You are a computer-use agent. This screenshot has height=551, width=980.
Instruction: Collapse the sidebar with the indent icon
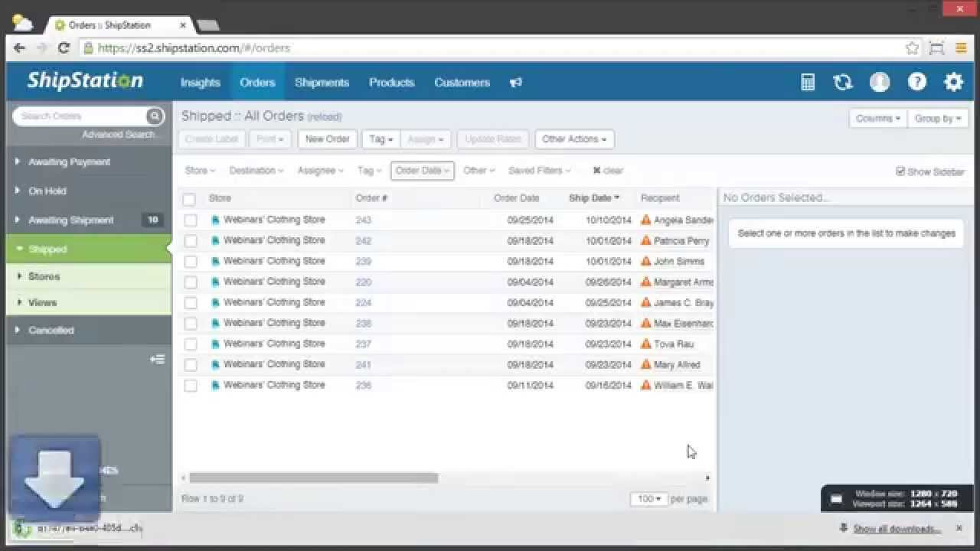158,359
